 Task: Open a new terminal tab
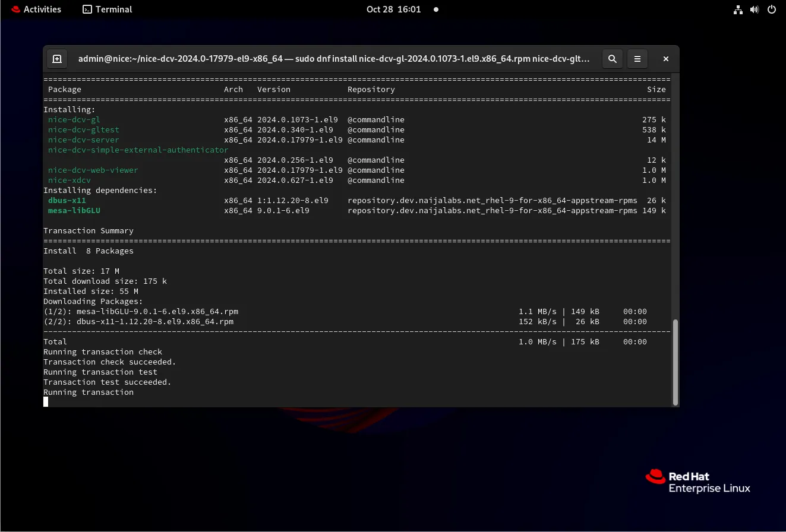(57, 59)
